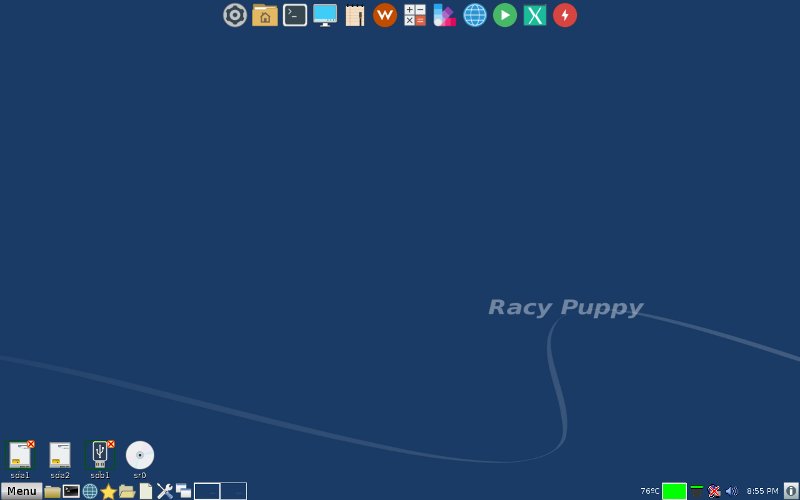The image size is (800, 500).
Task: Open the blue computer monitor icon
Action: click(325, 15)
